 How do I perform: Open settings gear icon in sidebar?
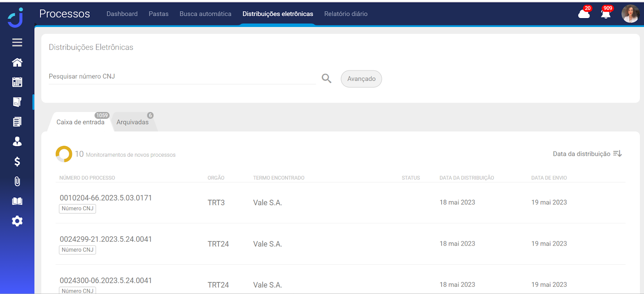17,221
